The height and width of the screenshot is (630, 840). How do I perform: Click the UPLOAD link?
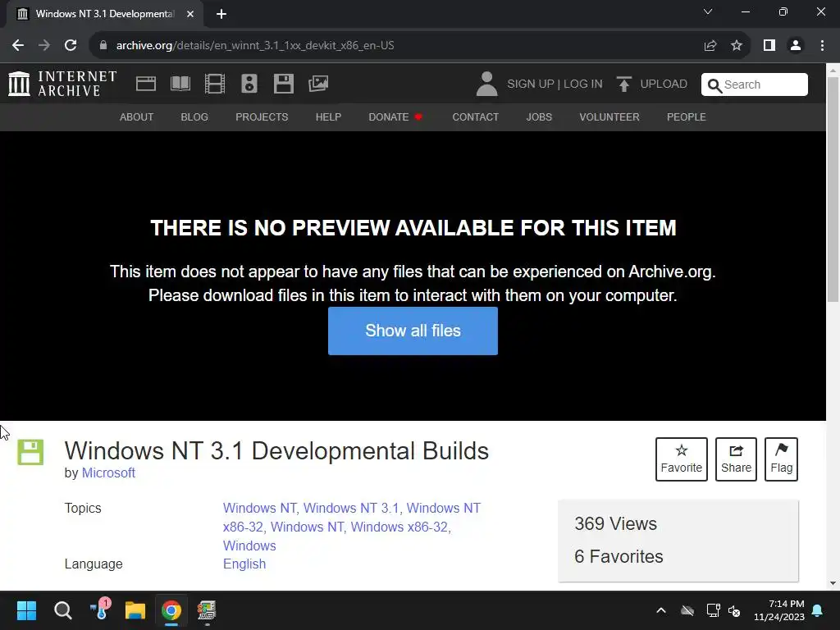(664, 84)
